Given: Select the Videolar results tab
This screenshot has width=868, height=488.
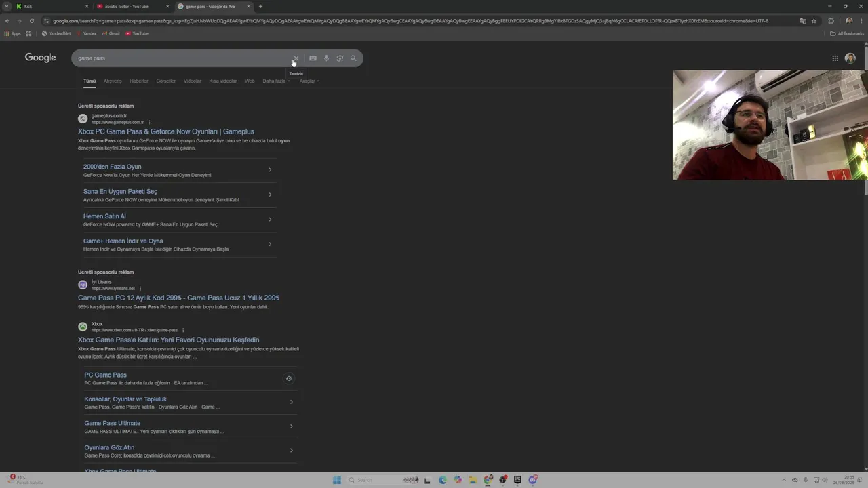Looking at the screenshot, I should click(193, 81).
